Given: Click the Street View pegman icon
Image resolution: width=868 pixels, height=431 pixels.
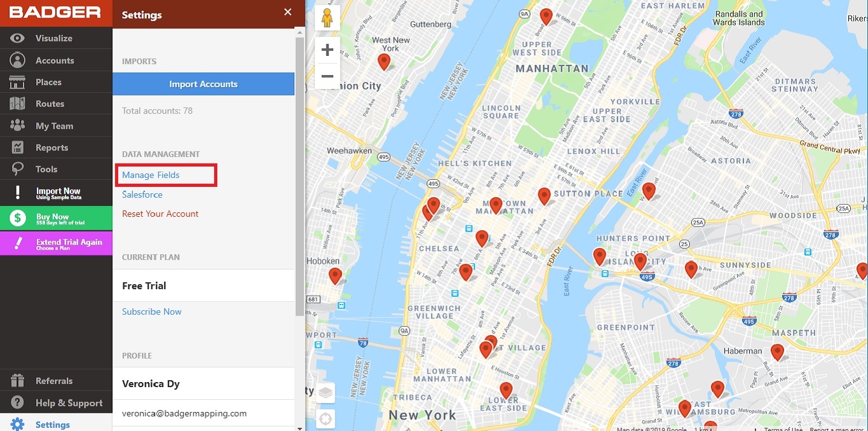Looking at the screenshot, I should 327,18.
